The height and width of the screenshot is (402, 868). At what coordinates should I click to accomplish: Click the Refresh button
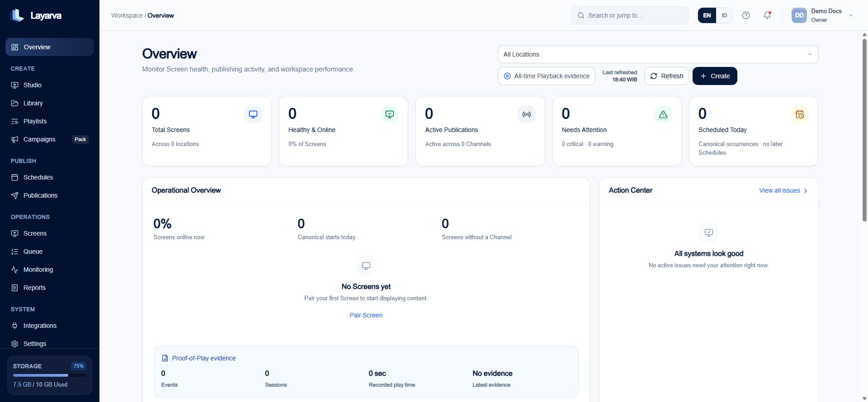(x=666, y=76)
